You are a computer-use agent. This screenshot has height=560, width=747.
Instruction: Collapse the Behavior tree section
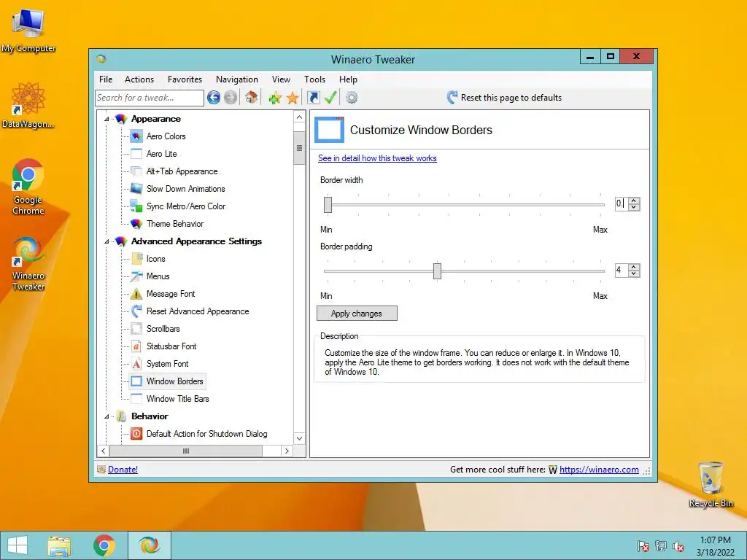tap(107, 416)
